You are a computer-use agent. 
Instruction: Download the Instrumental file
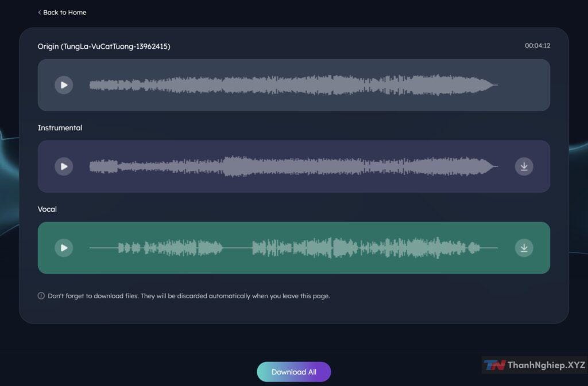click(x=524, y=166)
